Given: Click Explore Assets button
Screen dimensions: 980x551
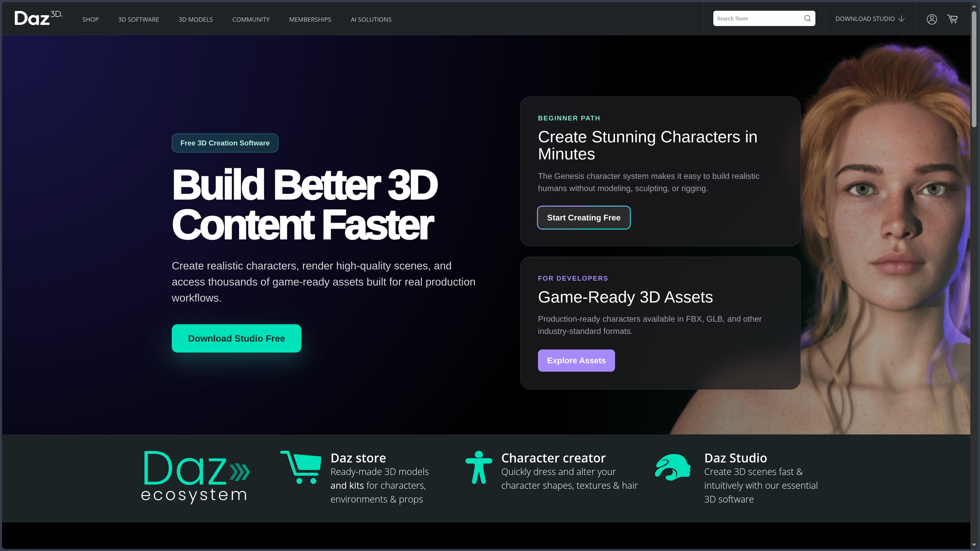Looking at the screenshot, I should 576,360.
